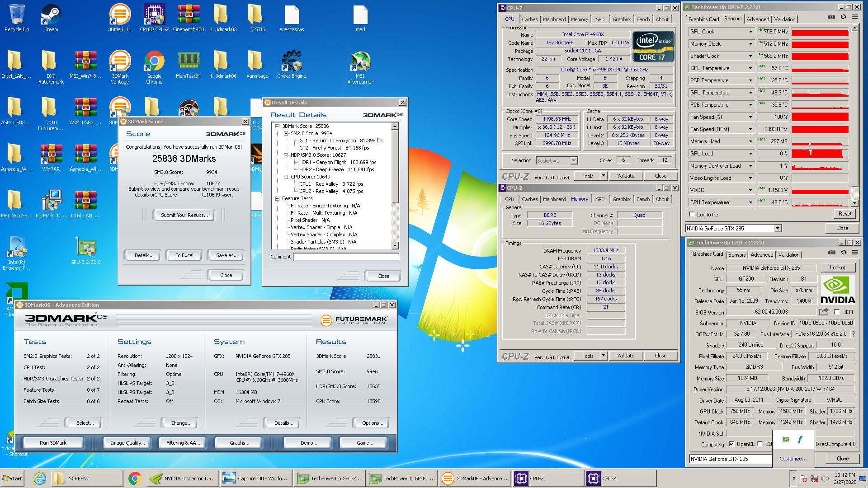Open Internet Explorer from the taskbar
Viewport: 868px width, 488px height.
[40, 479]
